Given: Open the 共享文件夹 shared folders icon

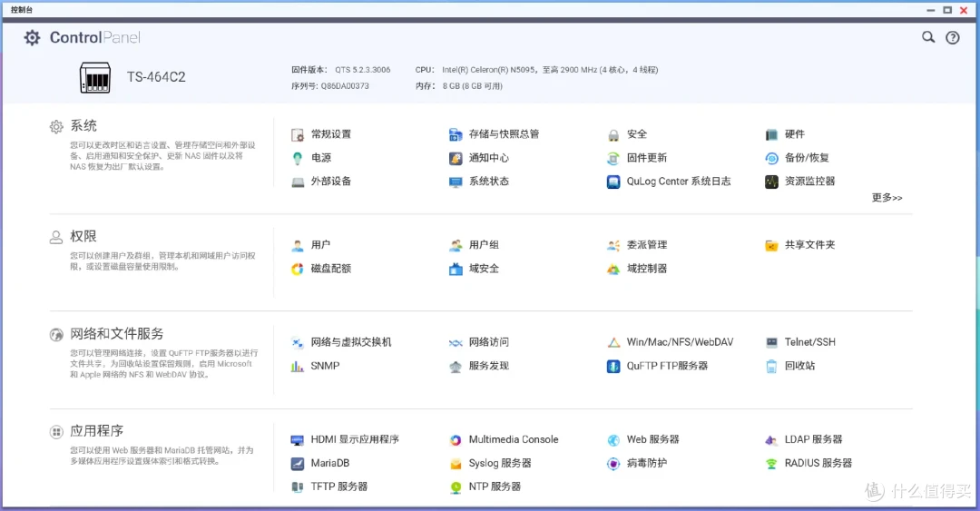Looking at the screenshot, I should [771, 245].
